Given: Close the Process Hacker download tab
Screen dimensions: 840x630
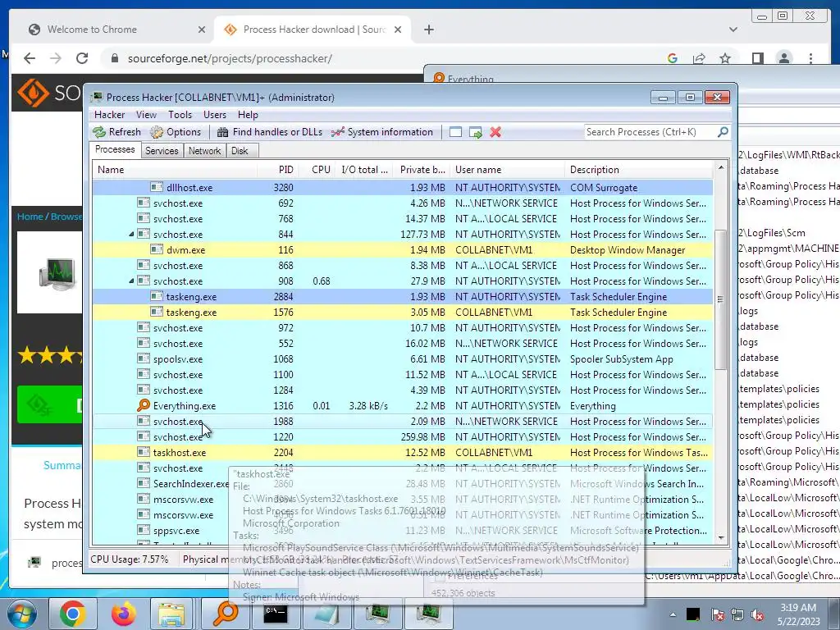Looking at the screenshot, I should pos(398,30).
